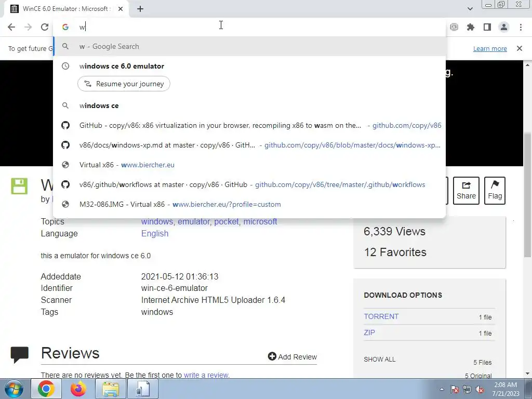This screenshot has width=532, height=399.
Task: Select the 'windows ce' search suggestion
Action: point(249,105)
